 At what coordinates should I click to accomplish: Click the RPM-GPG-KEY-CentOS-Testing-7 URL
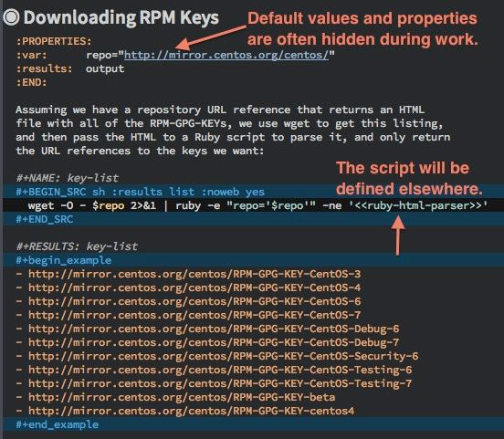[x=220, y=383]
